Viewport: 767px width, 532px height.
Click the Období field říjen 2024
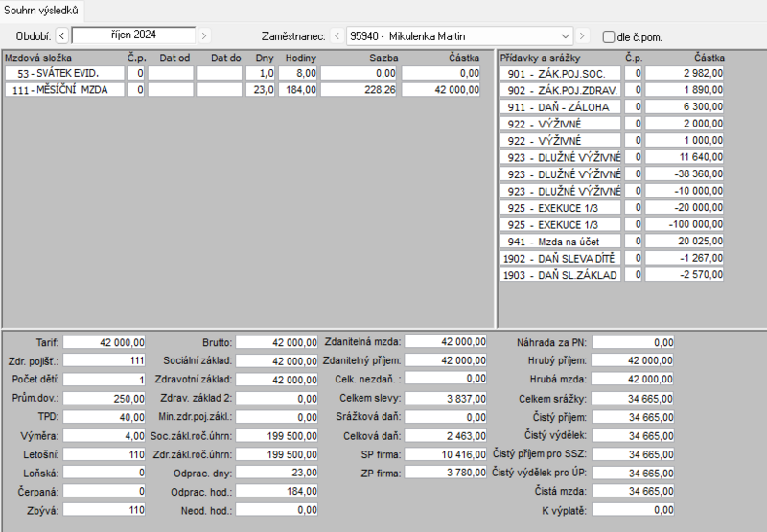pos(133,35)
